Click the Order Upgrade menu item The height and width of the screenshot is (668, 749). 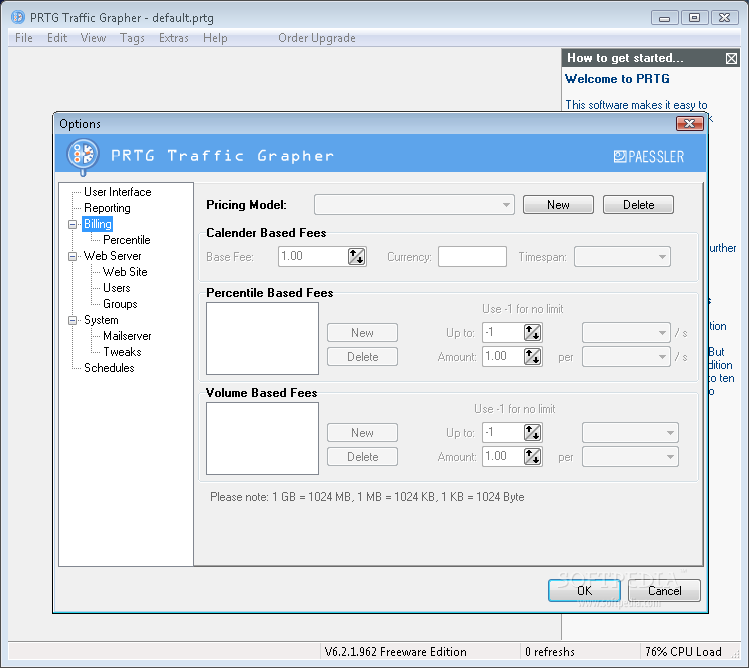click(317, 38)
